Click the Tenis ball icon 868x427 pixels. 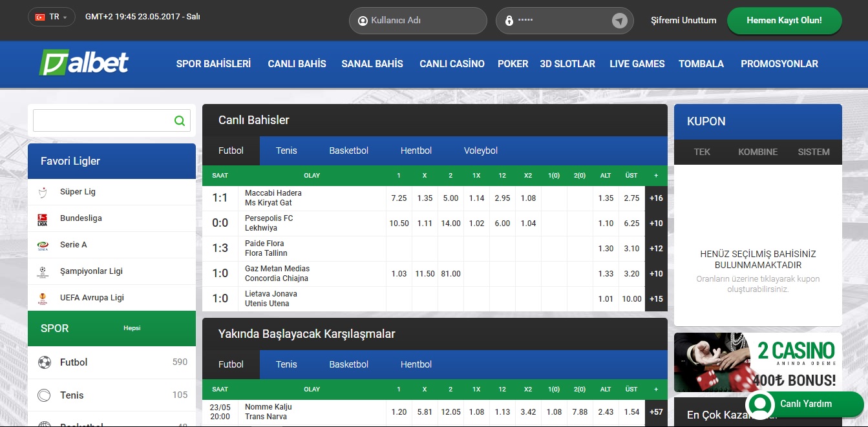coord(44,395)
